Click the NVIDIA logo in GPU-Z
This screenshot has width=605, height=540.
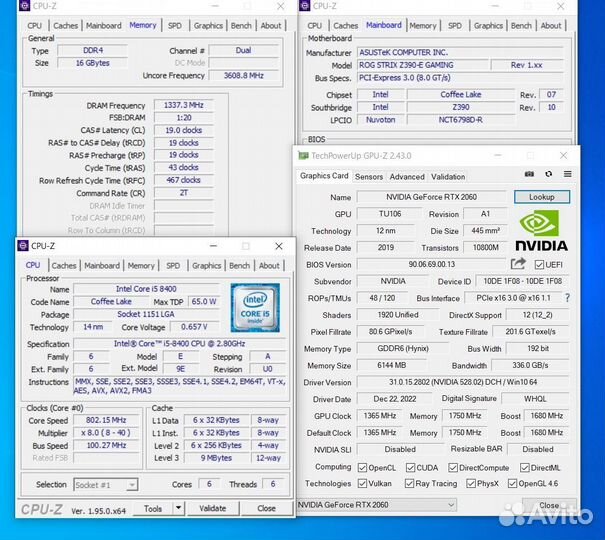tap(541, 231)
